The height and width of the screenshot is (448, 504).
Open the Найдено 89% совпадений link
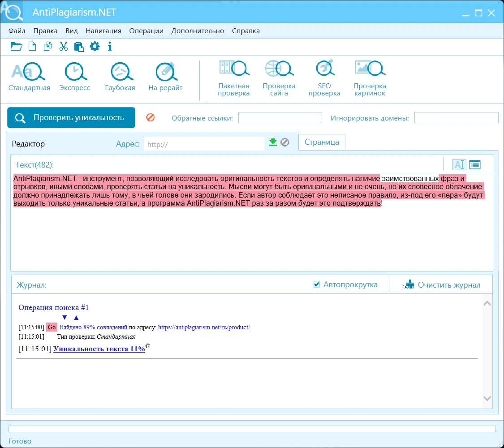pyautogui.click(x=94, y=327)
